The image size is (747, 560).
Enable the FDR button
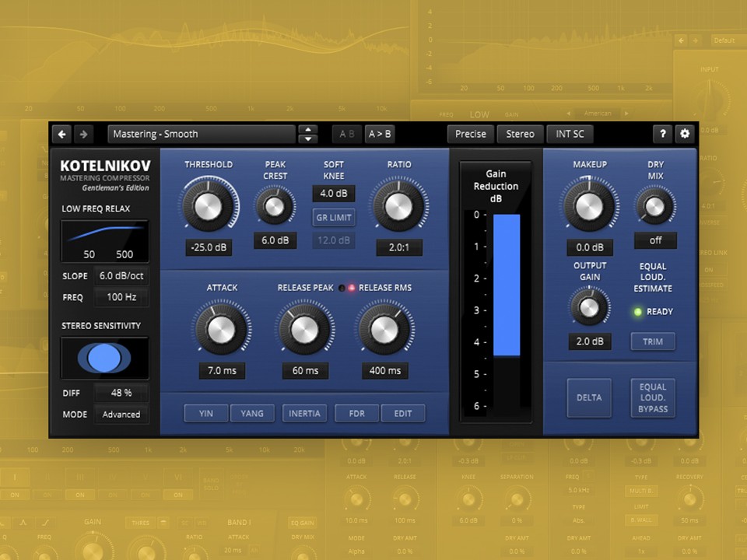pos(357,413)
